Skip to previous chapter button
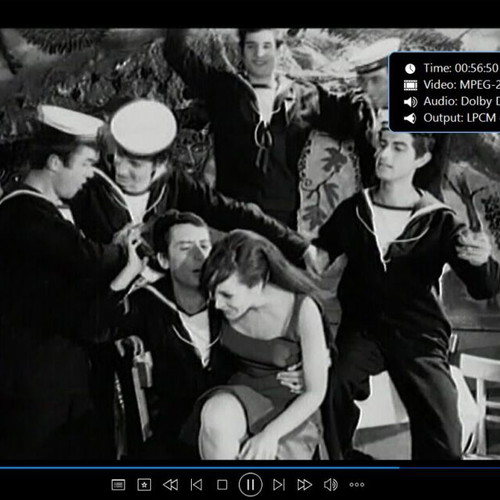This screenshot has height=500, width=500. pyautogui.click(x=196, y=485)
